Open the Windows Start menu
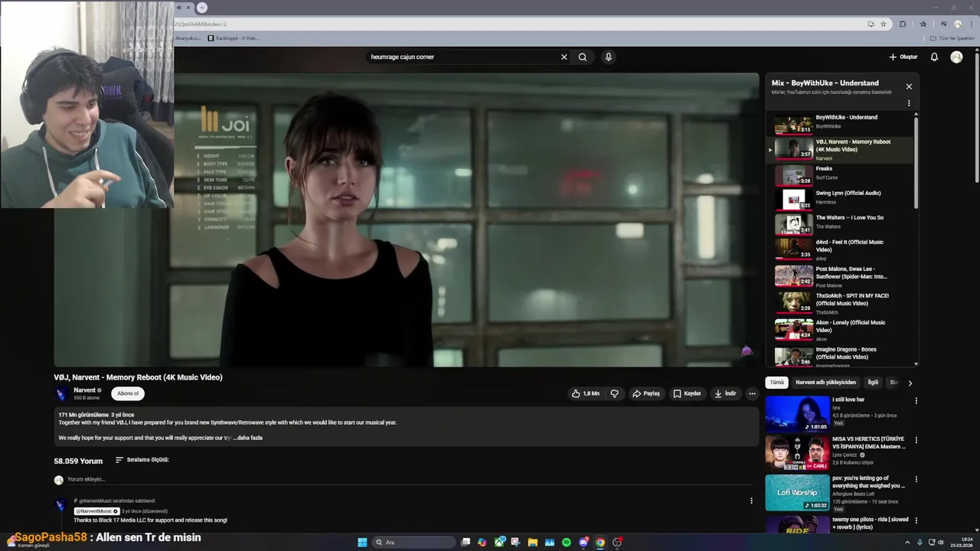The height and width of the screenshot is (551, 980). point(362,542)
